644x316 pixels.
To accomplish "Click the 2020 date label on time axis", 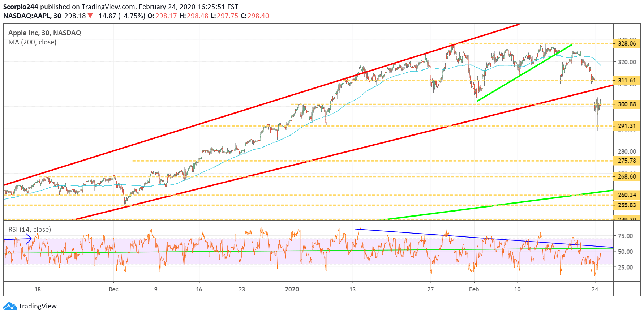I will point(292,289).
